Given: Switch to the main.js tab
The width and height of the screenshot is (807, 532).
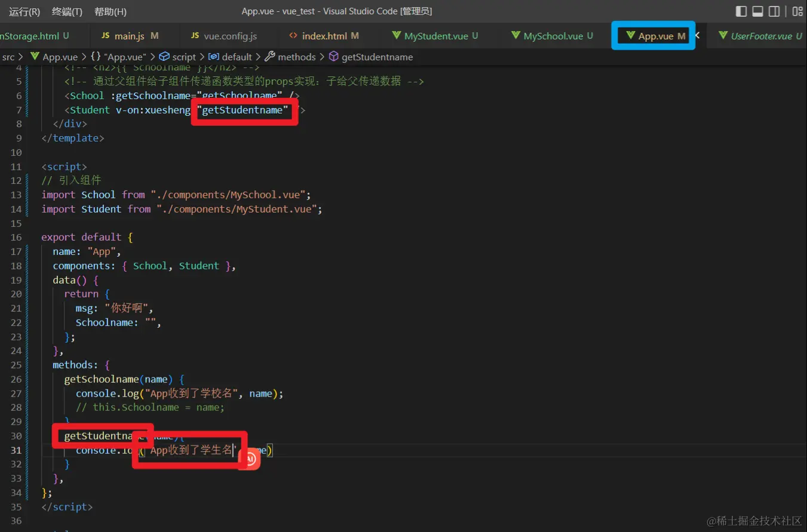Looking at the screenshot, I should click(x=130, y=36).
